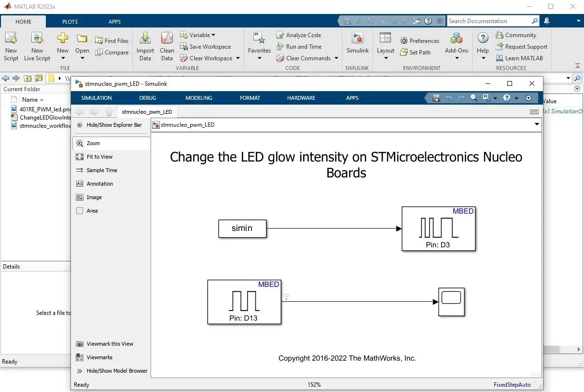This screenshot has width=584, height=392.
Task: Open the Simulink SIMULATION tab
Action: click(x=97, y=98)
